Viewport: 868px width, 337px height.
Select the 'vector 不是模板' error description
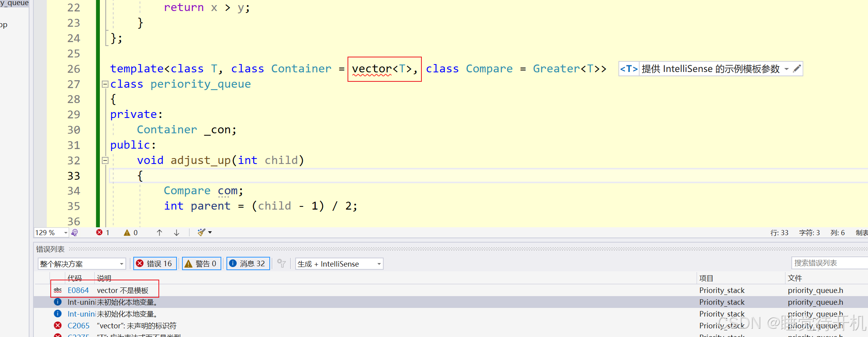click(x=123, y=290)
